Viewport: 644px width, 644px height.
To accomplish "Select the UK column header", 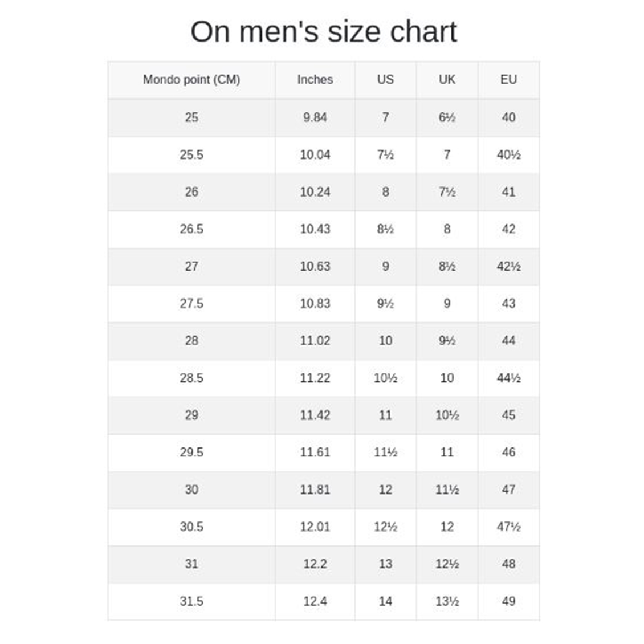I will tap(447, 80).
